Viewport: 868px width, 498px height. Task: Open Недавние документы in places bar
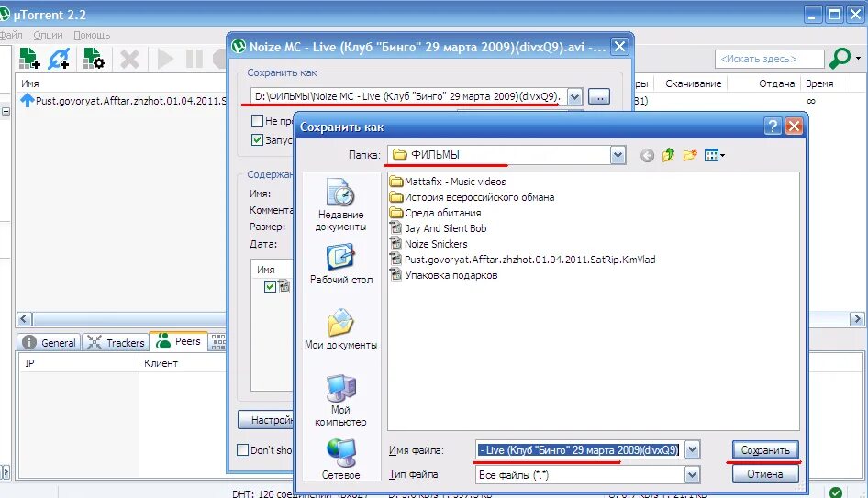340,205
